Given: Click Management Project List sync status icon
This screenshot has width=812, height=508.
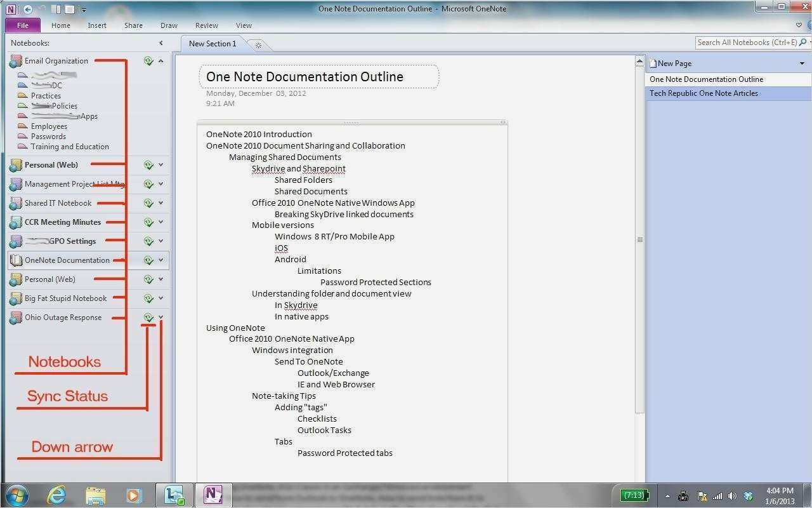Looking at the screenshot, I should tap(148, 184).
